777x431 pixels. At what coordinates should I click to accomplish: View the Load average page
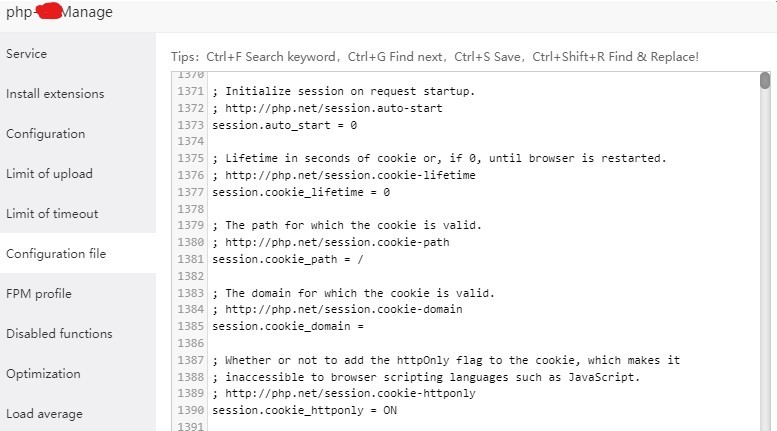[x=44, y=414]
